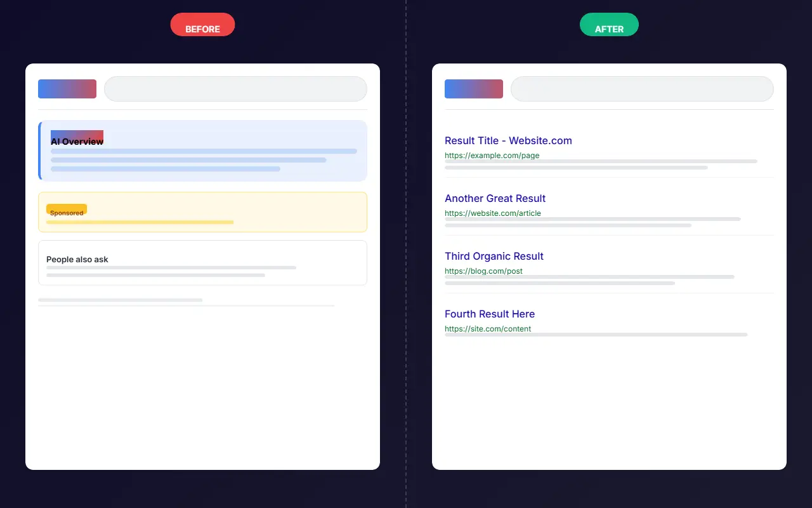Click the search bar in the Before panel
This screenshot has width=812, height=508.
(x=235, y=89)
